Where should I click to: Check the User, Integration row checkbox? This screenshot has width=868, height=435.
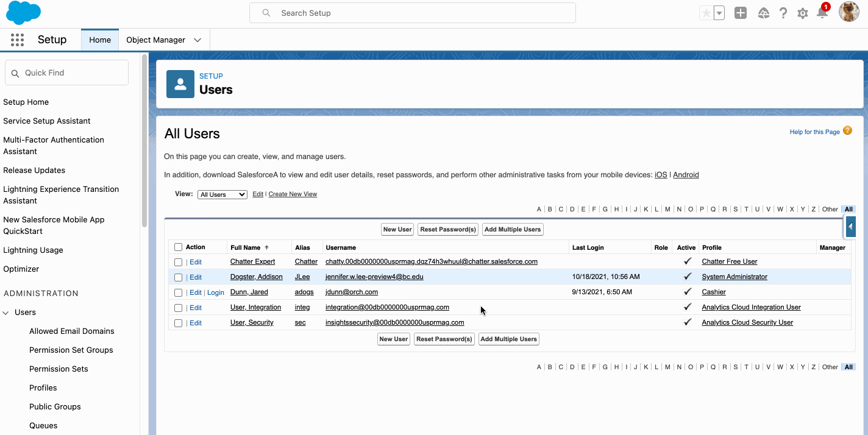tap(178, 308)
